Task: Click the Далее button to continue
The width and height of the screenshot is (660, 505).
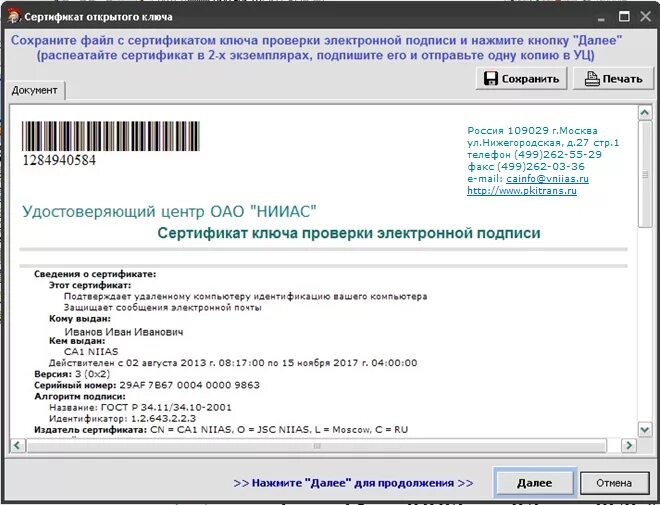Action: (534, 483)
